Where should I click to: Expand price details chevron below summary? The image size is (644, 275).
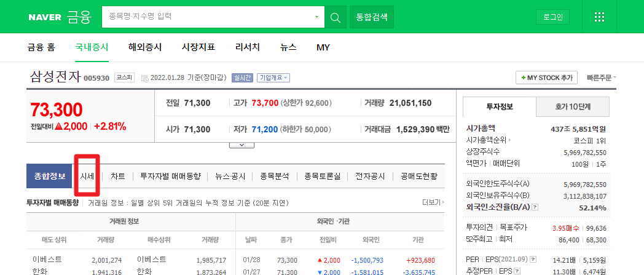[241, 145]
